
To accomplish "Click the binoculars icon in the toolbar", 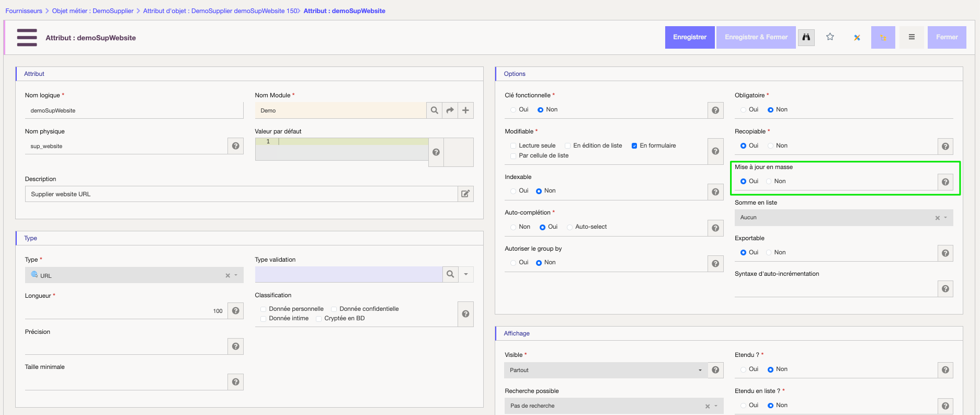I will click(806, 37).
